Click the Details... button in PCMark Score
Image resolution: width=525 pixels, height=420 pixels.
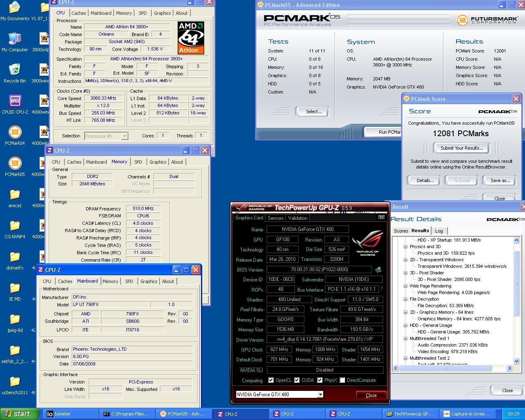pyautogui.click(x=425, y=180)
